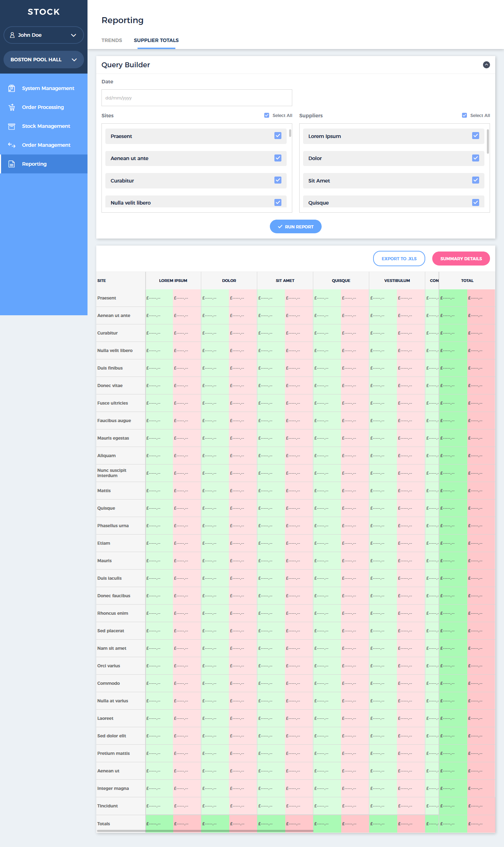The height and width of the screenshot is (847, 504).
Task: Switch to the Trends tab
Action: 112,40
